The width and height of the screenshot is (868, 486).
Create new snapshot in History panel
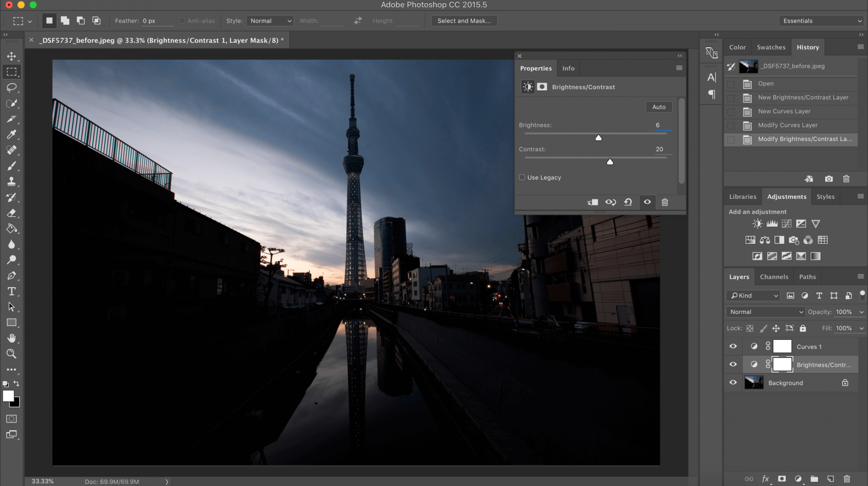pos(828,179)
